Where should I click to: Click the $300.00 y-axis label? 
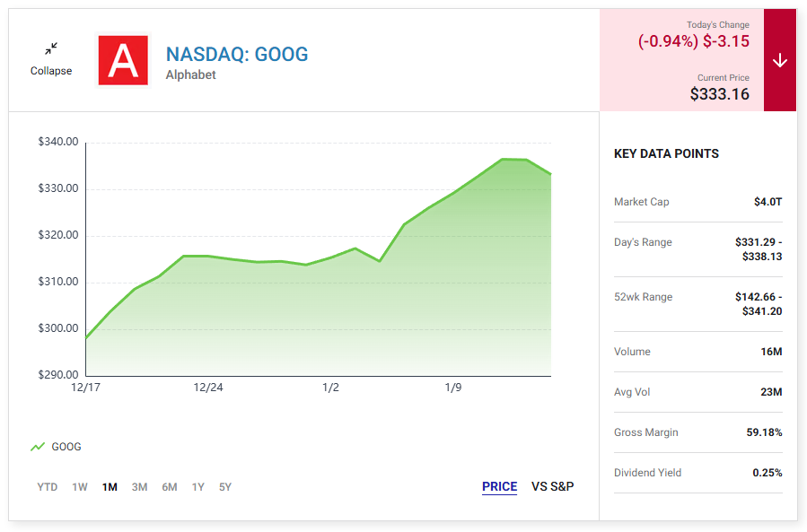[x=58, y=328]
